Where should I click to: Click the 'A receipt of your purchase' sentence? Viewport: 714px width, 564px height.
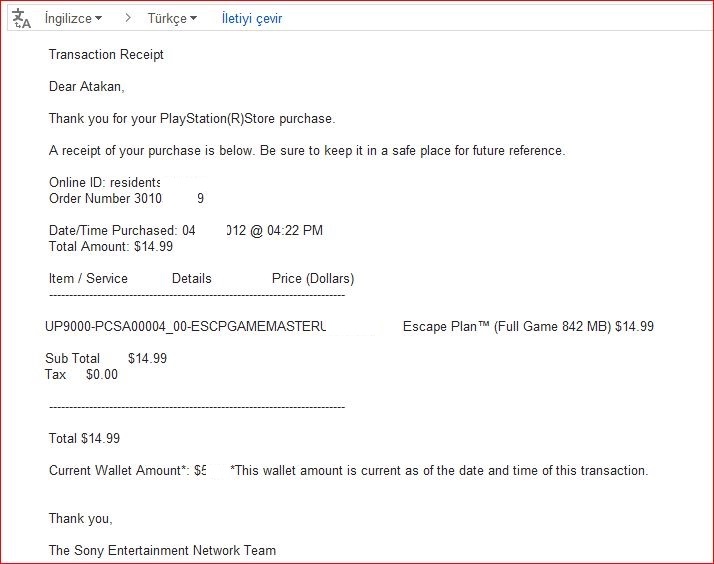[307, 151]
